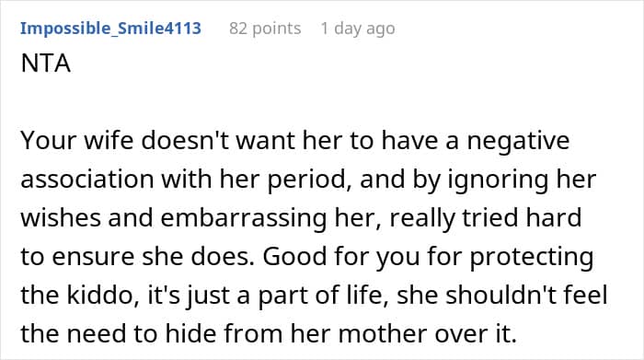The width and height of the screenshot is (644, 360).
Task: Click the phrase 'Your wife' starting the comment
Action: (76, 141)
